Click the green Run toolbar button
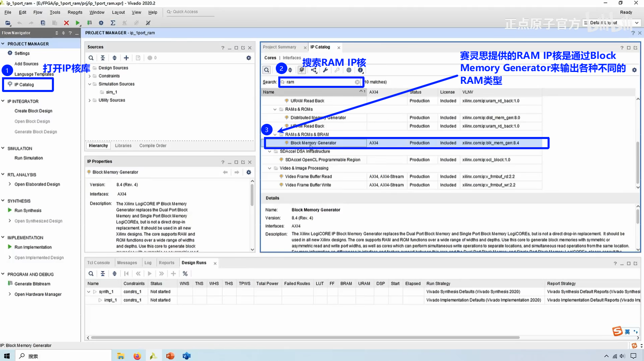Image resolution: width=644 pixels, height=361 pixels. 78,23
